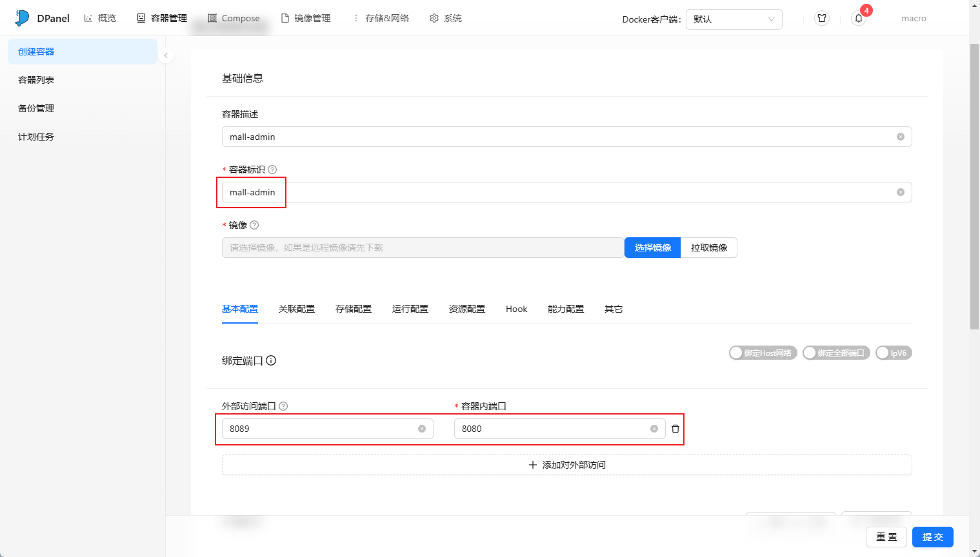980x557 pixels.
Task: Collapse the left sidebar with the chevron
Action: [x=166, y=55]
